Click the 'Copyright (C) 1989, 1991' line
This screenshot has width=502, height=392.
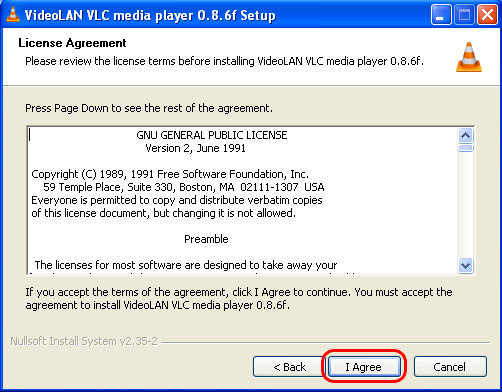tap(170, 174)
